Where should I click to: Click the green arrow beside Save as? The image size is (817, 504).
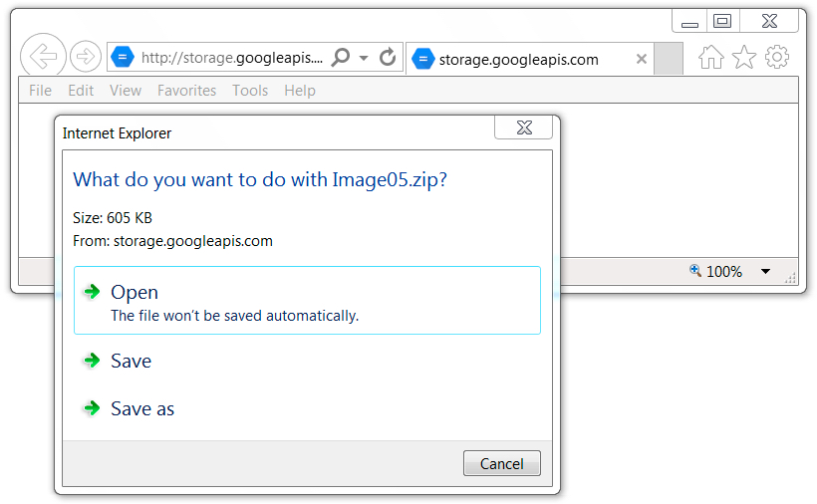click(92, 408)
